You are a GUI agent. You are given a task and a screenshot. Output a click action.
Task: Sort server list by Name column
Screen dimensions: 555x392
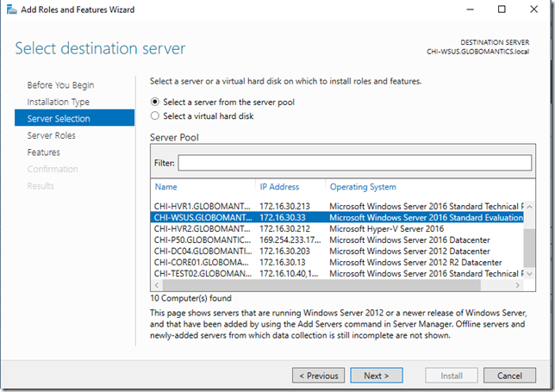point(166,187)
